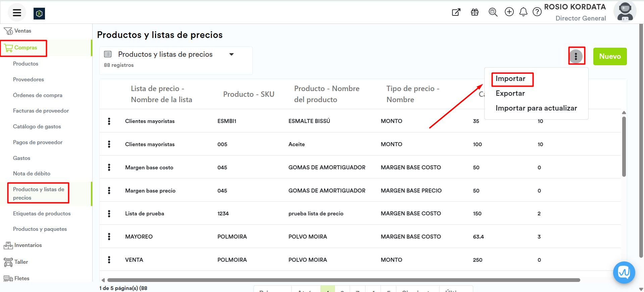The width and height of the screenshot is (644, 292).
Task: Open the three-dot options menu beside Nuevo
Action: click(576, 56)
